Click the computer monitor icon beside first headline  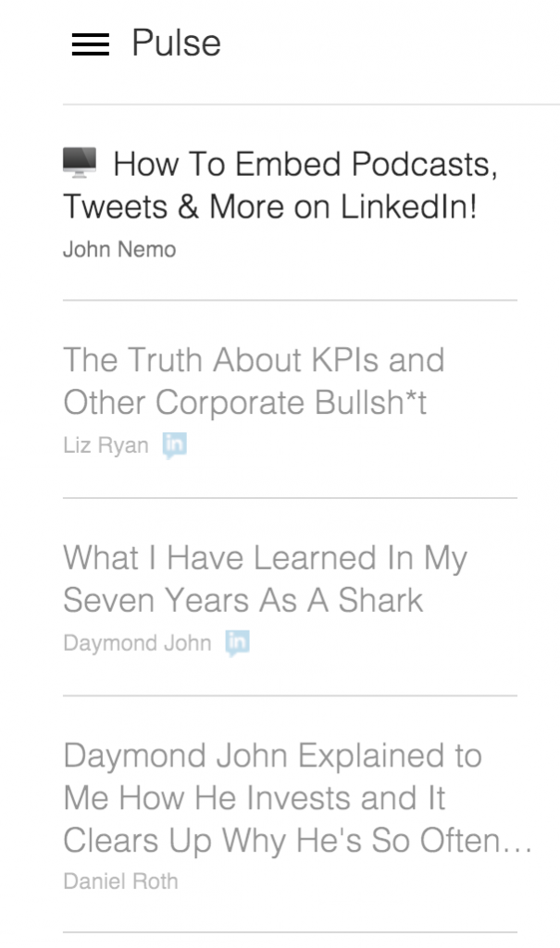80,164
